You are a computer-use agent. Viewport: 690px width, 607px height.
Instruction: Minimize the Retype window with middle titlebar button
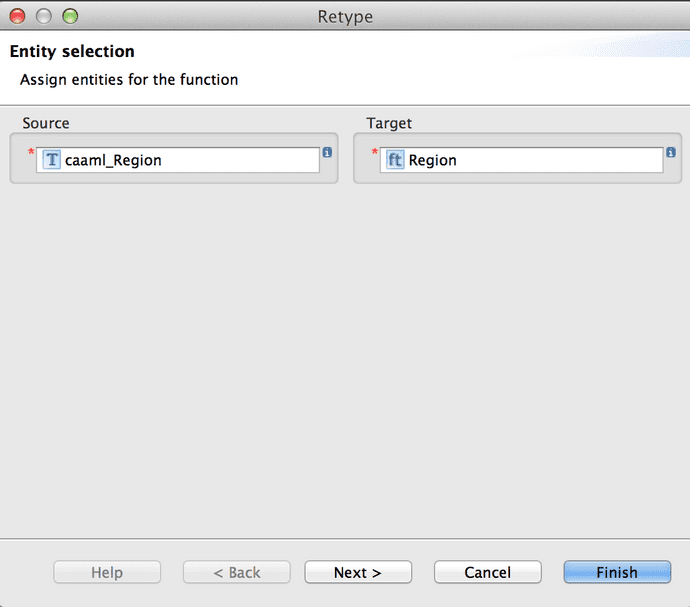pos(44,16)
